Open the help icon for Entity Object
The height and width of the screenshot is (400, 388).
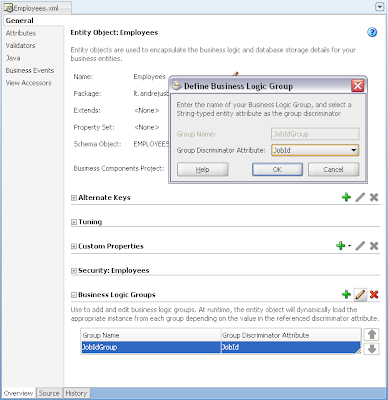click(372, 32)
